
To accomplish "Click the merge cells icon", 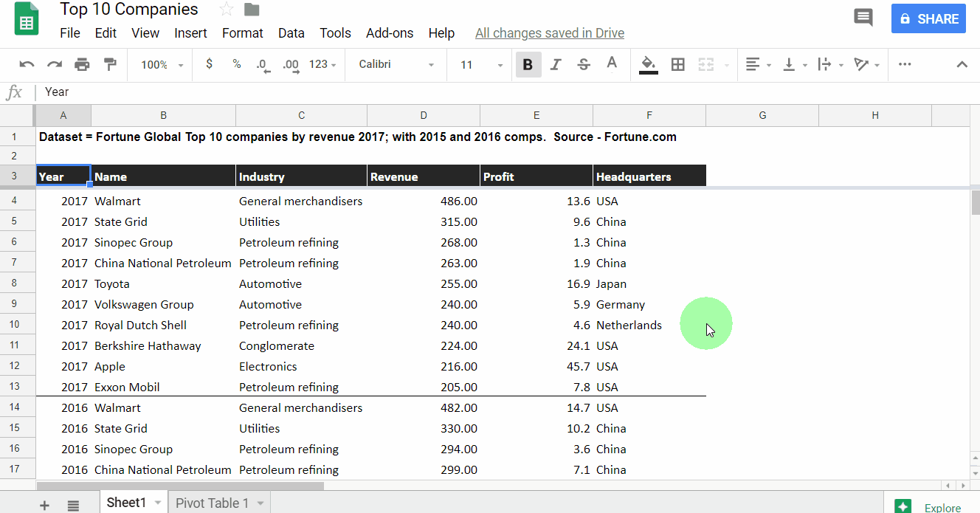I will (706, 65).
